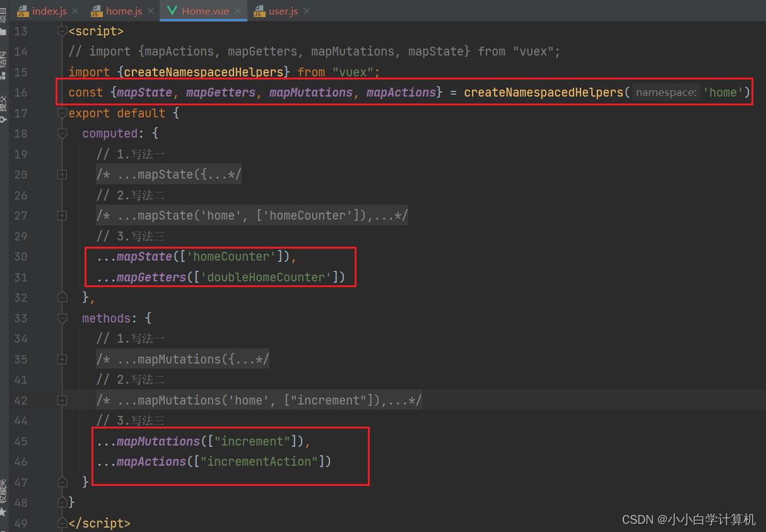Collapse the computed block on line 18

tap(62, 134)
